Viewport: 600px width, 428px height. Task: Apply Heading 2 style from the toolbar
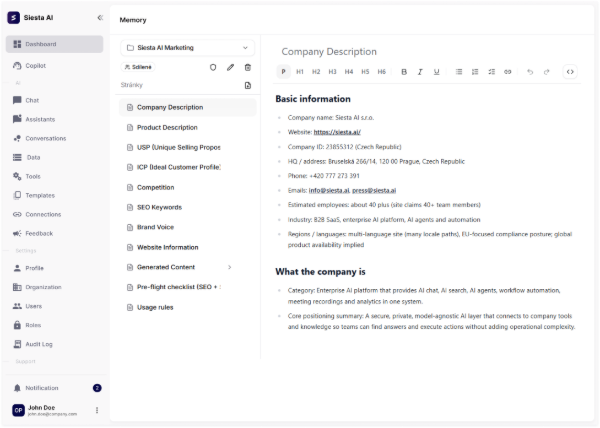[x=316, y=72]
